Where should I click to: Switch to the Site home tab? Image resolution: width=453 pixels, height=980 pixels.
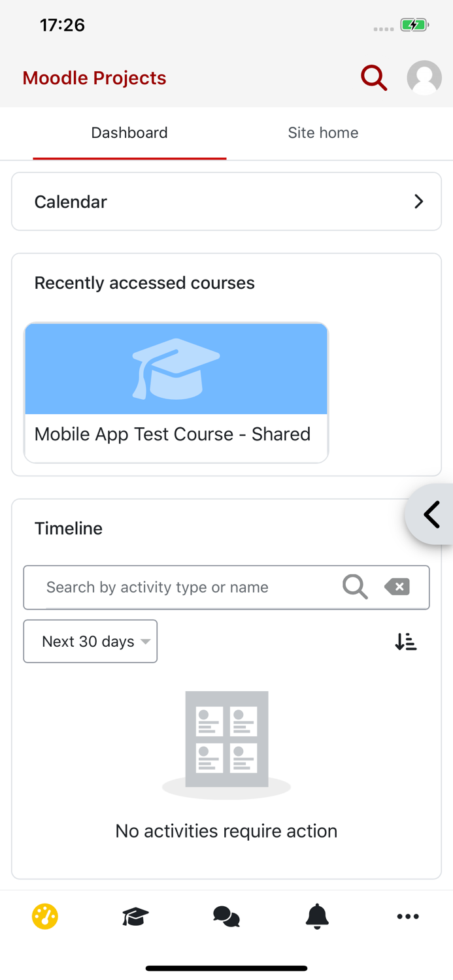[323, 133]
